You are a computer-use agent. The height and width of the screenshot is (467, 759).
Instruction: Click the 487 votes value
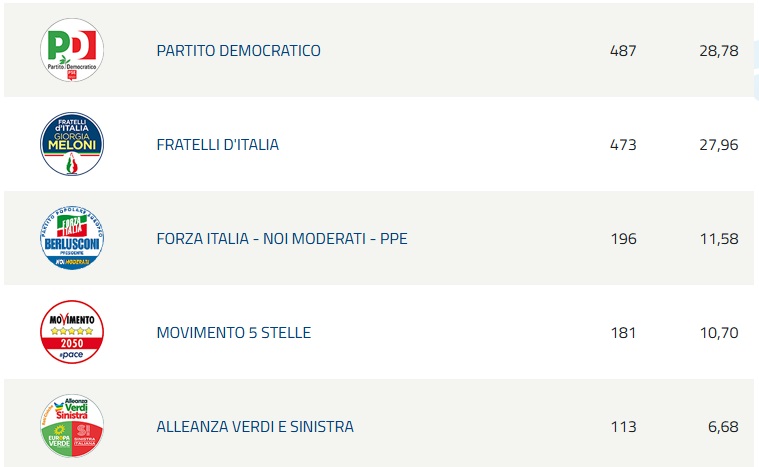tap(622, 50)
